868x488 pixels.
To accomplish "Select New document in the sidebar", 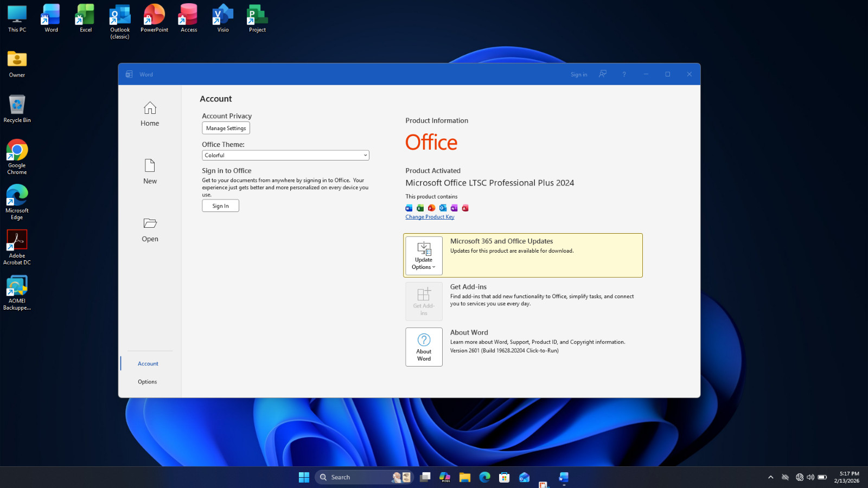I will [x=150, y=172].
